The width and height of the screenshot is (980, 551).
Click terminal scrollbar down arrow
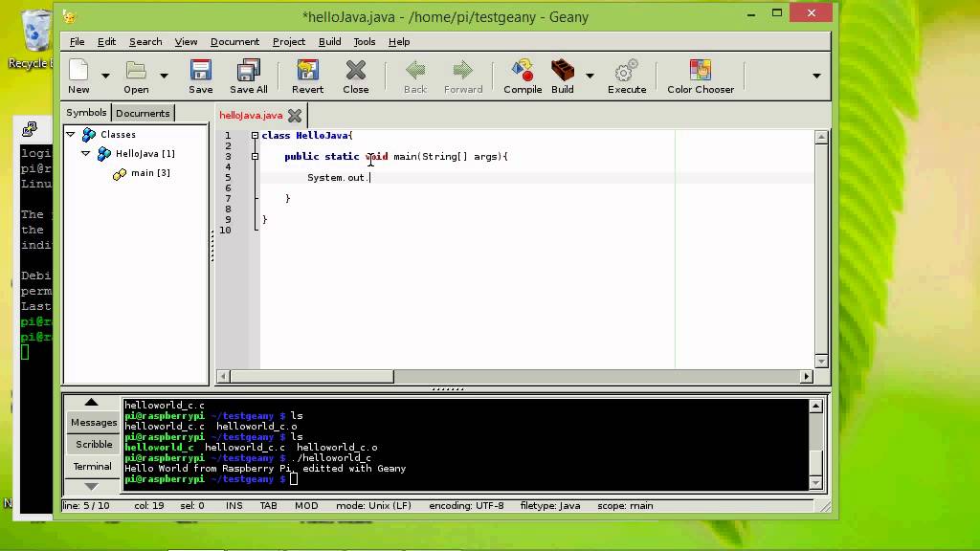[815, 483]
